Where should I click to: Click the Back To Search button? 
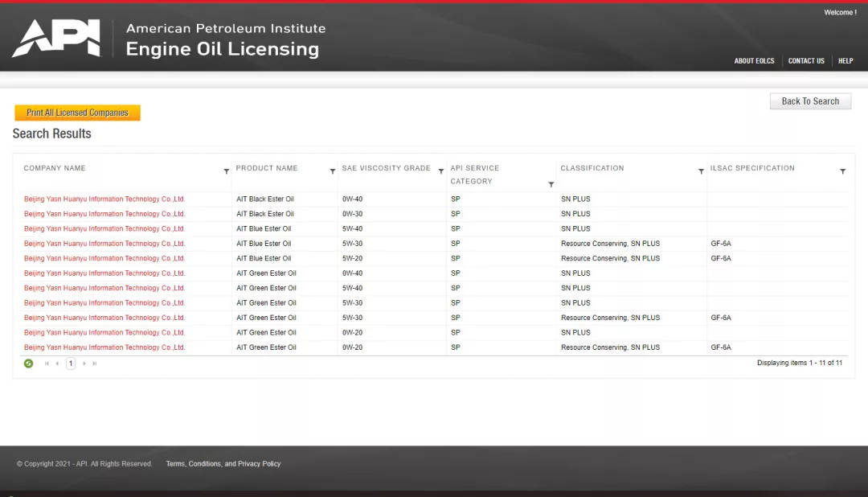point(810,101)
